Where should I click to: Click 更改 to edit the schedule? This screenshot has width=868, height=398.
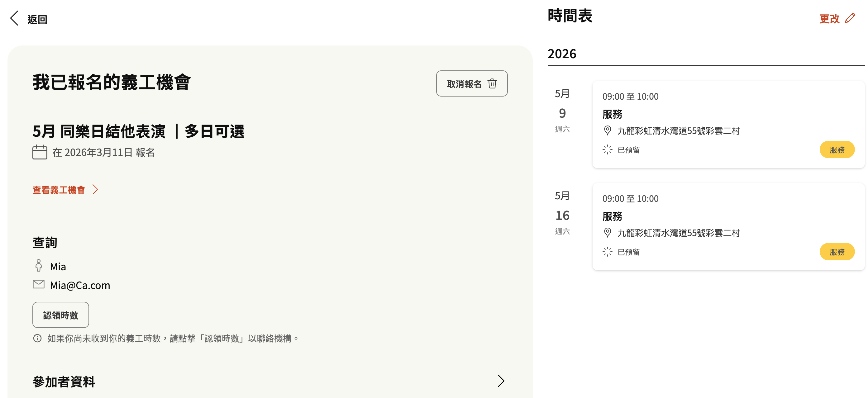829,19
